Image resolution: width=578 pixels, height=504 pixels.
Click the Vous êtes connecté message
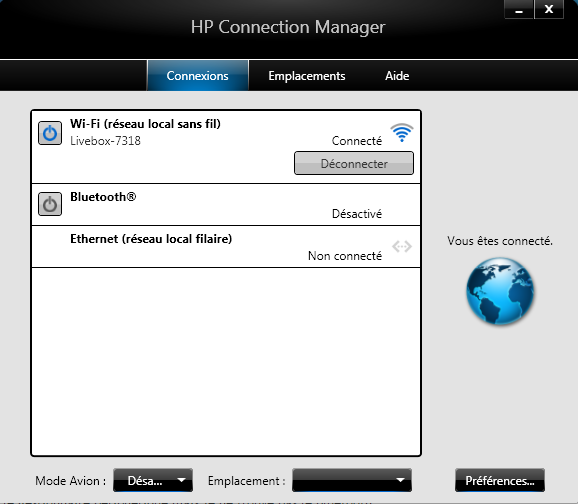pos(500,241)
